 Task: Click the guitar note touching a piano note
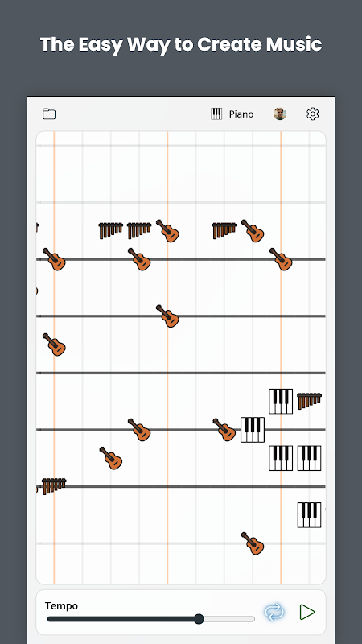224,430
